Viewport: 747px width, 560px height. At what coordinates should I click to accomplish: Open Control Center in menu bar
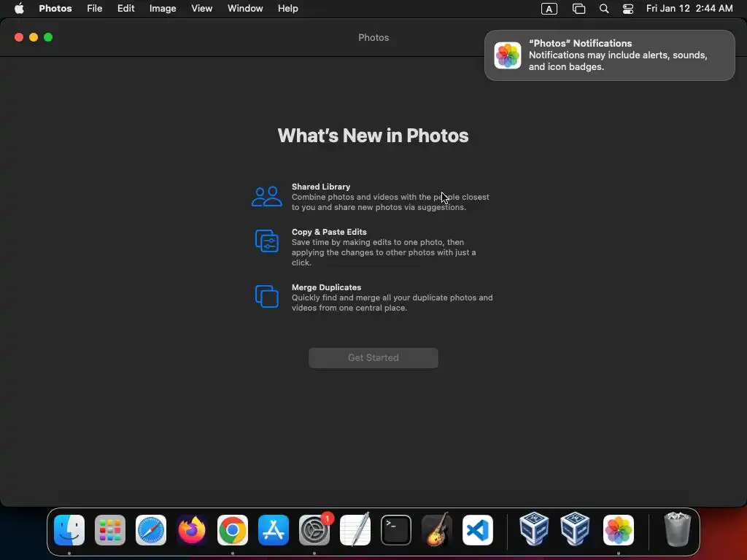(x=628, y=9)
